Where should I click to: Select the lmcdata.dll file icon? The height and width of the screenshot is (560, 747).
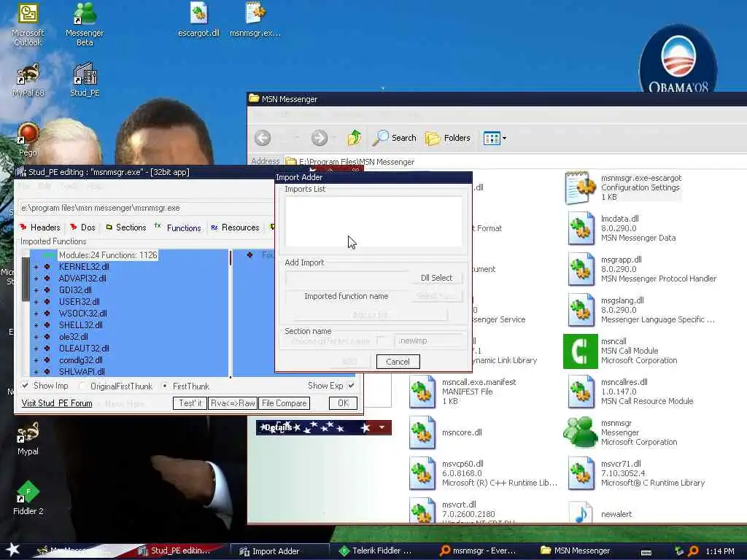point(580,228)
